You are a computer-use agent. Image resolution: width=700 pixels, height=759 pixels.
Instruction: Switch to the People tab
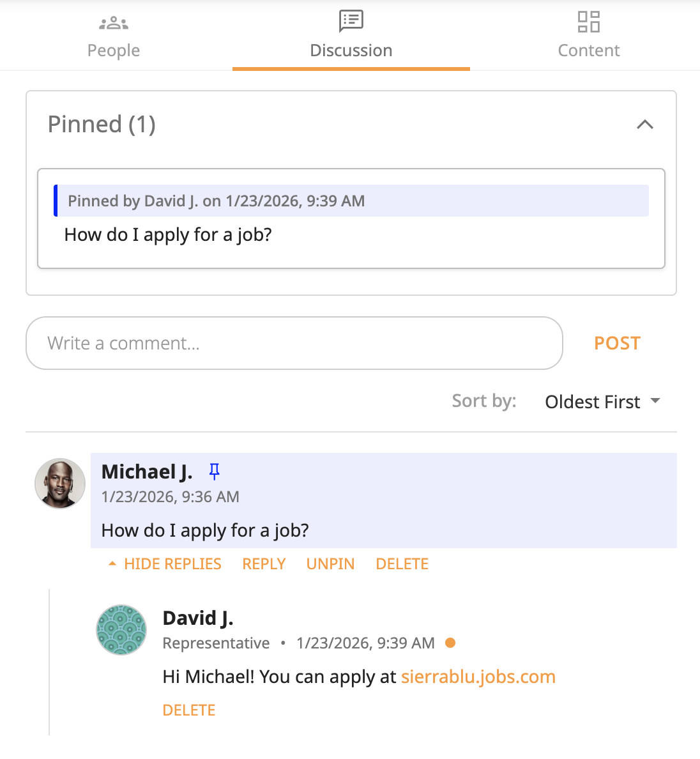[x=114, y=50]
